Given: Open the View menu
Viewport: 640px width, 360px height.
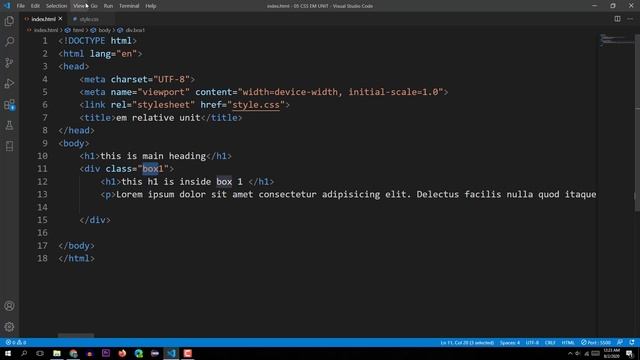Looking at the screenshot, I should [x=79, y=6].
